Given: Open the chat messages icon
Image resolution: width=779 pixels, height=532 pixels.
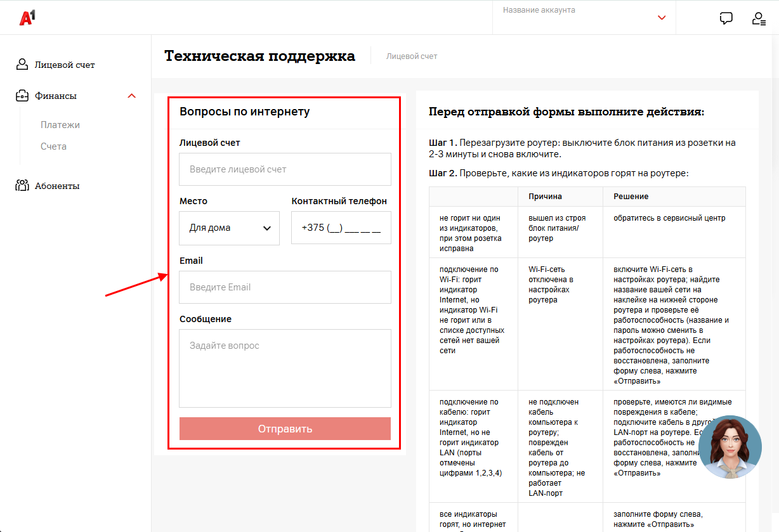Looking at the screenshot, I should click(x=726, y=18).
